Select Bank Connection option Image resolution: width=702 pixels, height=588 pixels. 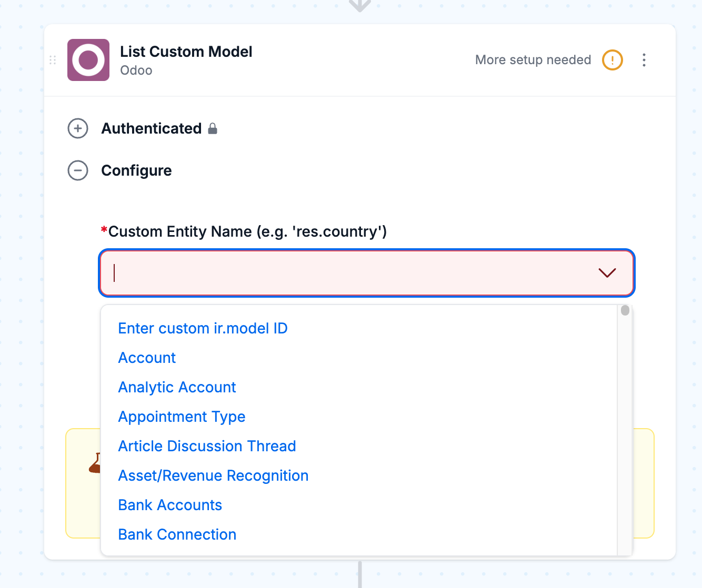click(x=177, y=534)
